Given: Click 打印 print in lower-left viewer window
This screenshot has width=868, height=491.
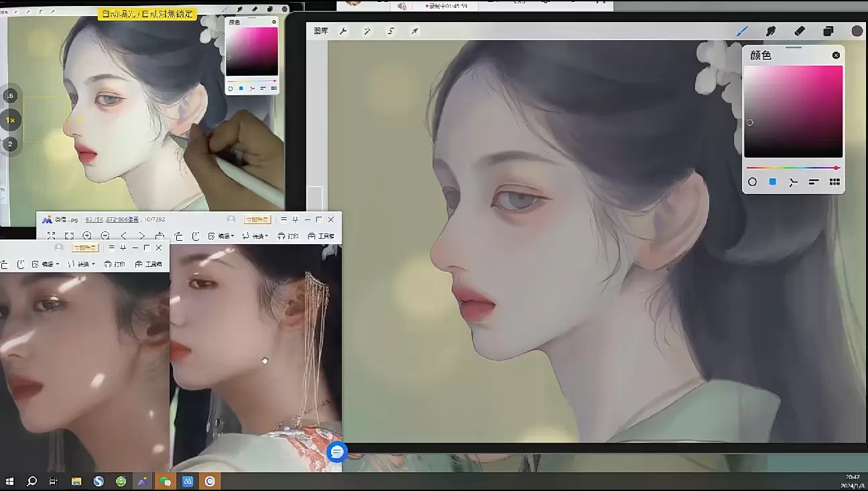Looking at the screenshot, I should [115, 264].
